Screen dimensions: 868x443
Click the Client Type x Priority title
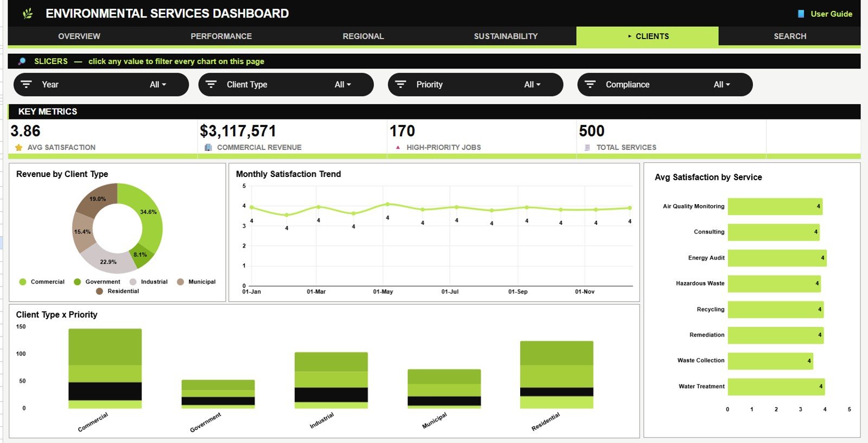tap(56, 315)
